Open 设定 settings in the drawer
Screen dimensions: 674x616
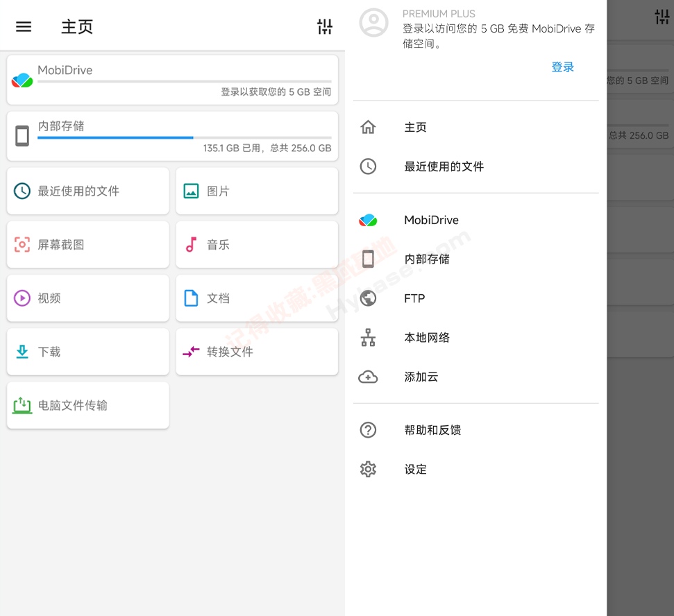(476, 469)
